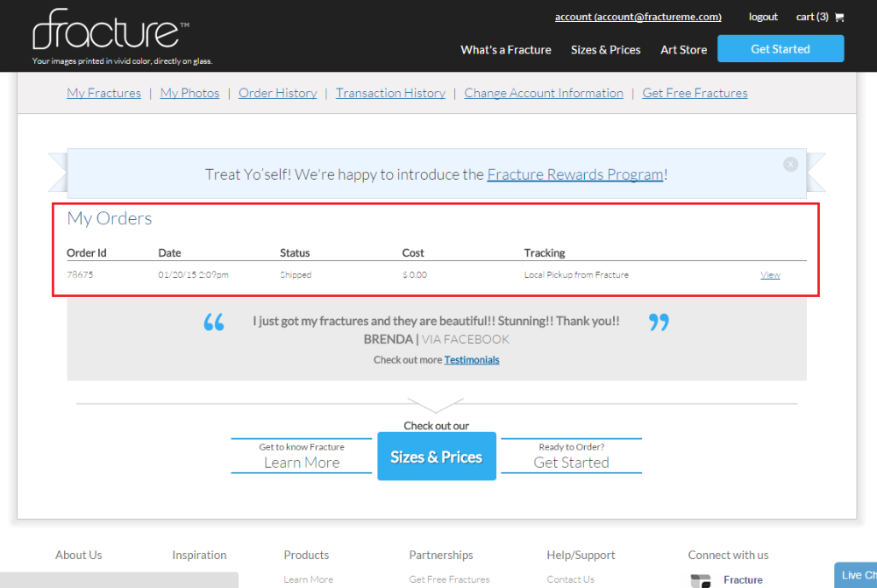Viewport: 877px width, 588px height.
Task: Click the Order Id column header
Action: pyautogui.click(x=86, y=252)
